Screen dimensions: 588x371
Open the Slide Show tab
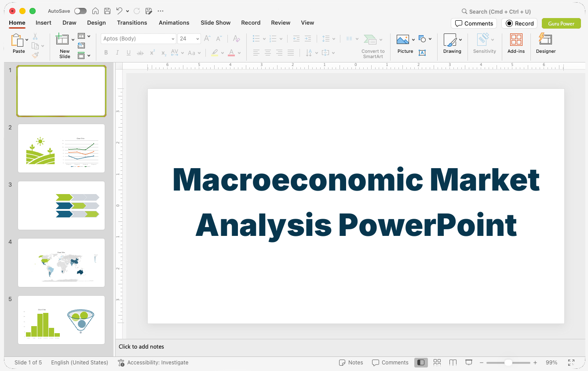(x=215, y=23)
